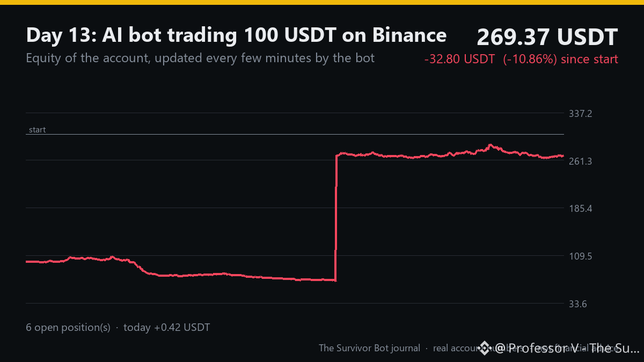
Task: Open 'The Survivor Bot journal' footer text
Action: point(370,348)
